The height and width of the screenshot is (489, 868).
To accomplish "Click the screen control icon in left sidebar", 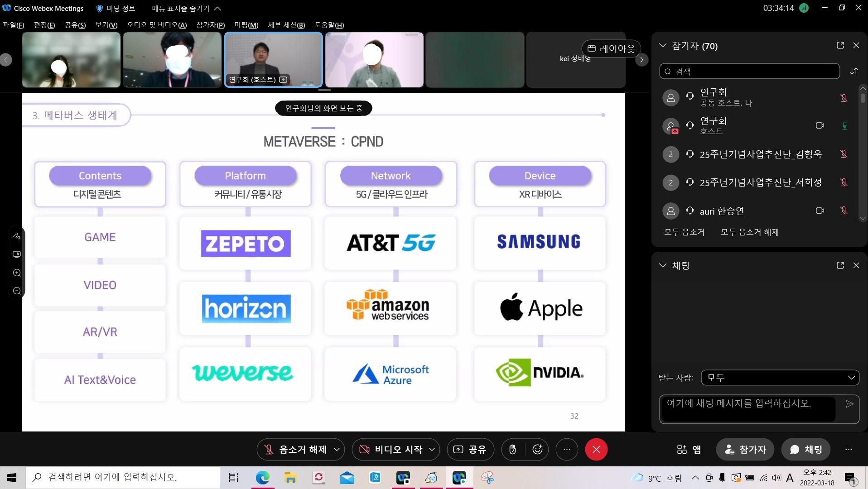I will pyautogui.click(x=17, y=254).
